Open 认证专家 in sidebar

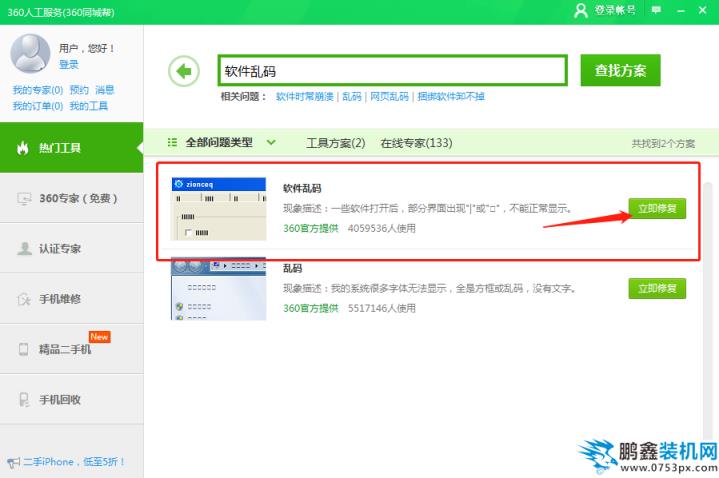coord(72,249)
